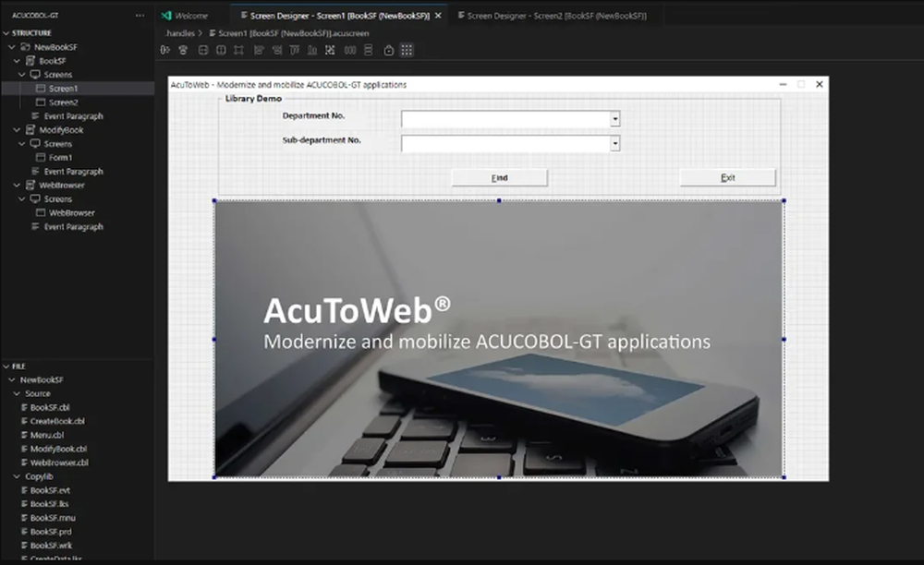This screenshot has width=924, height=565.
Task: Click the align vertical centers toolbar icon
Action: (183, 50)
